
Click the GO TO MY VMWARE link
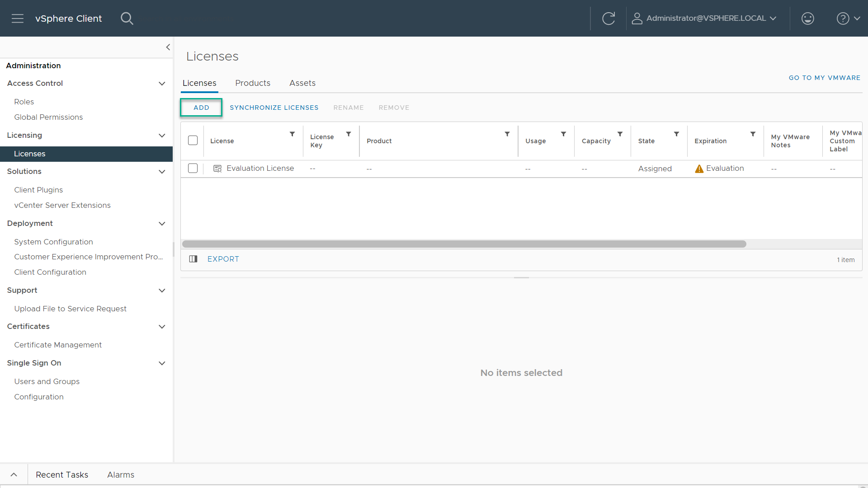click(x=825, y=77)
